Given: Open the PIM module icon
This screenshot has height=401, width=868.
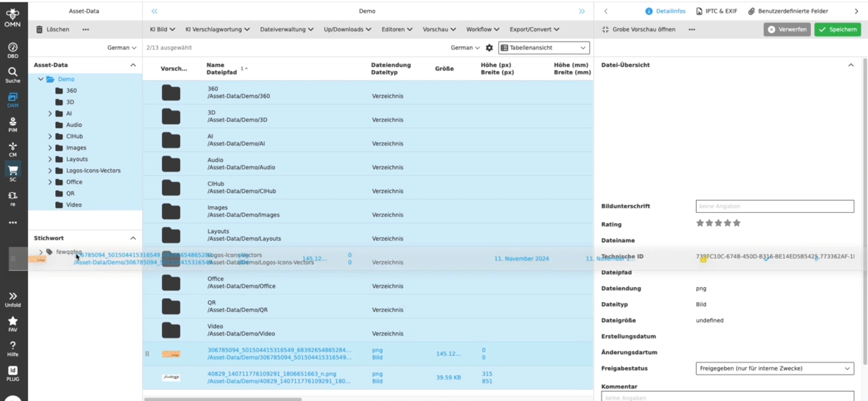Looking at the screenshot, I should [x=13, y=124].
